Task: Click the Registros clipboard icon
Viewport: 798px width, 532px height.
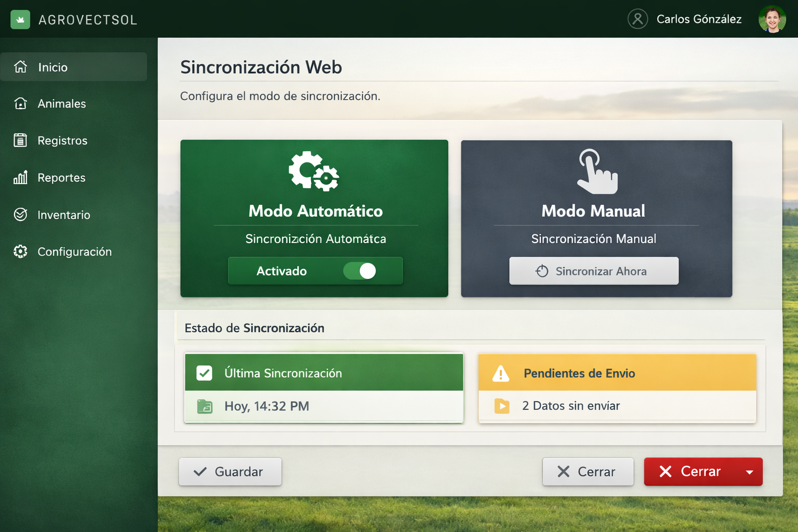Action: [20, 140]
